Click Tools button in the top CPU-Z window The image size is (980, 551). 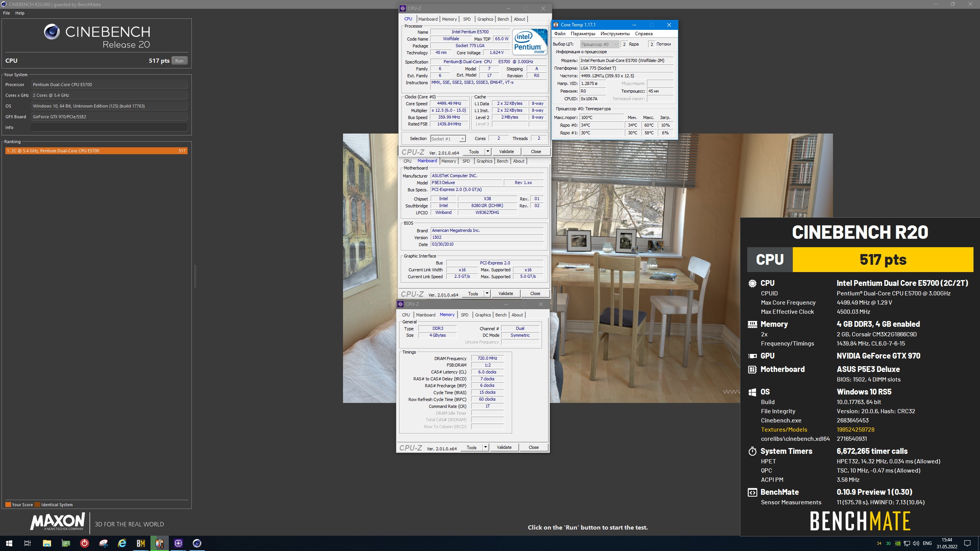point(474,152)
